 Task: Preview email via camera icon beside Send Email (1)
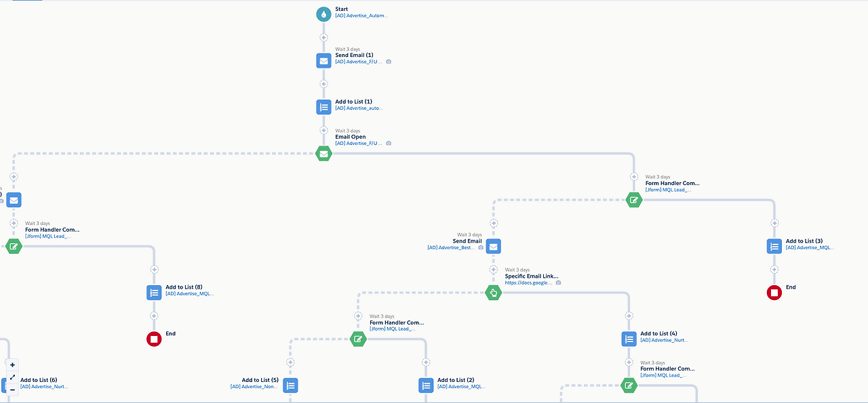tap(389, 62)
